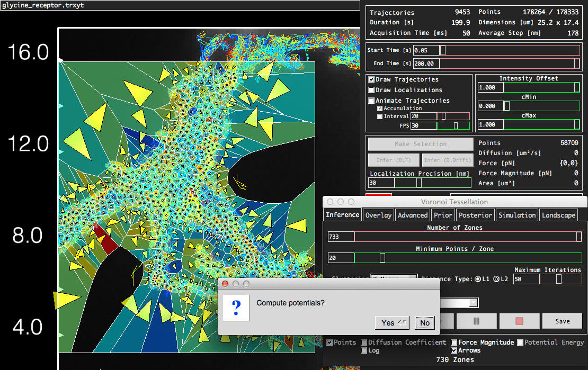588x370 pixels.
Task: Click the red swatch below Localization Precision
Action: coord(379,195)
